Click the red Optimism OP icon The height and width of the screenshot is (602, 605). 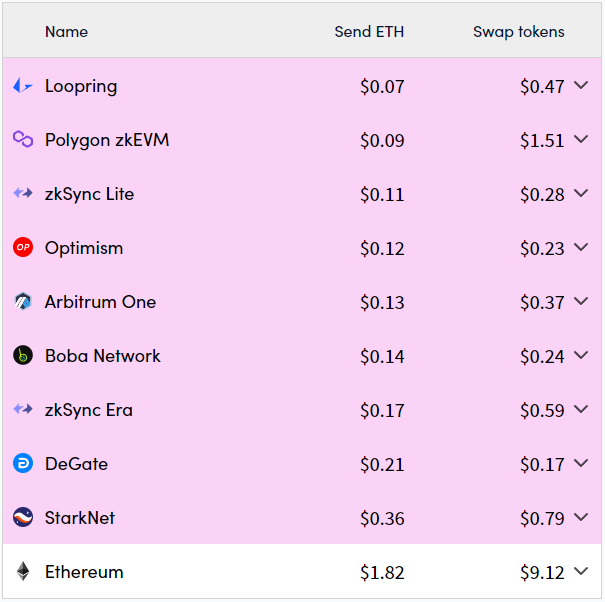[23, 247]
